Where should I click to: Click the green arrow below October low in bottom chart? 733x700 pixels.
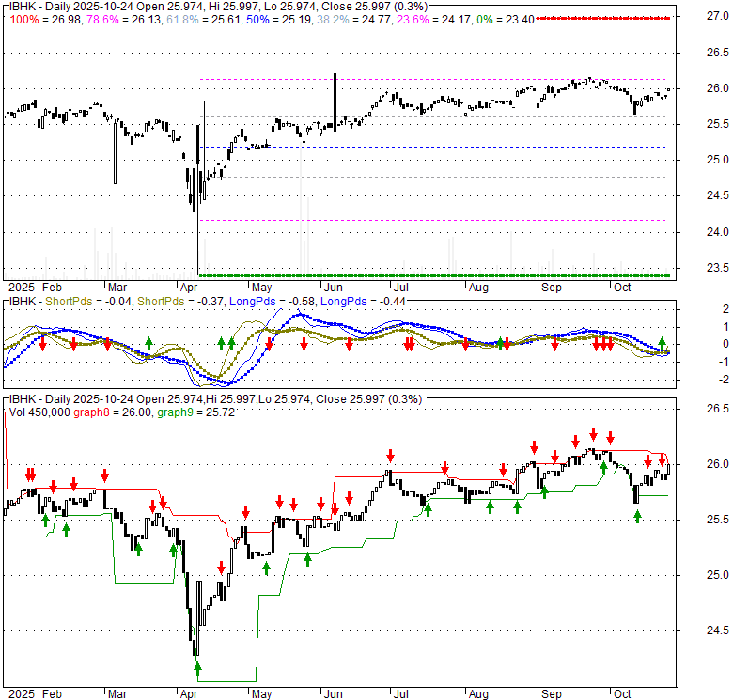click(637, 514)
